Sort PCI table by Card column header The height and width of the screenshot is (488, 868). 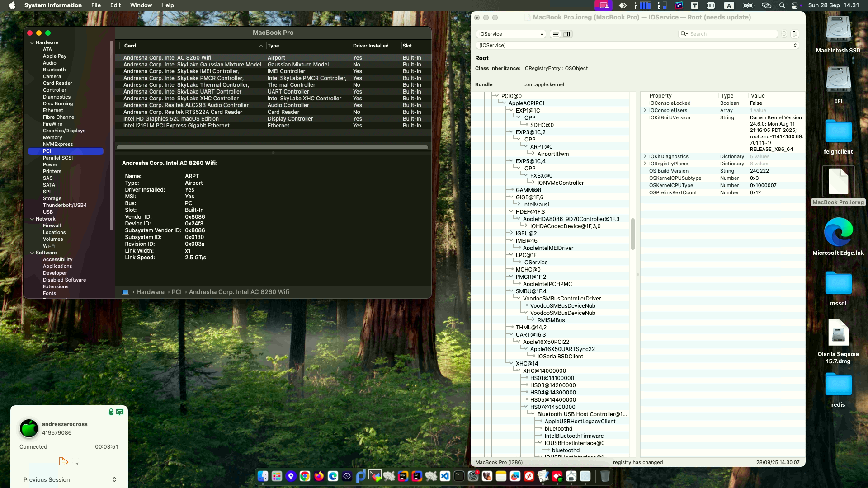193,46
